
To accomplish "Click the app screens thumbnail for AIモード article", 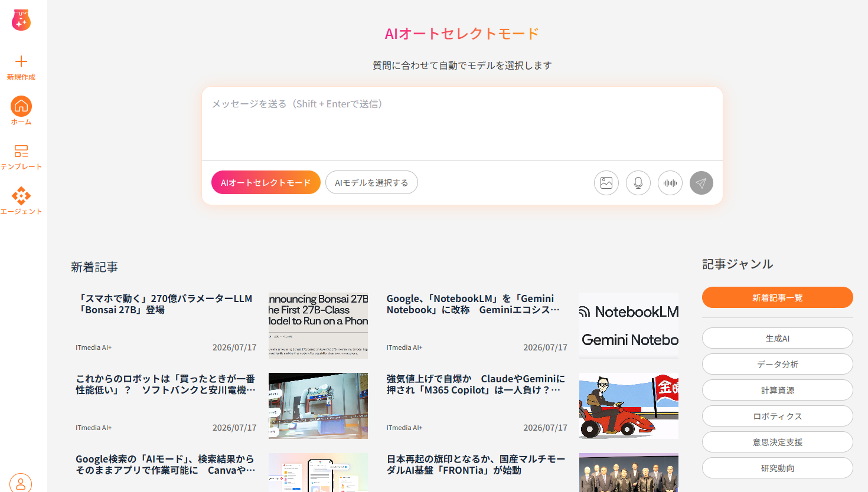I will 318,473.
